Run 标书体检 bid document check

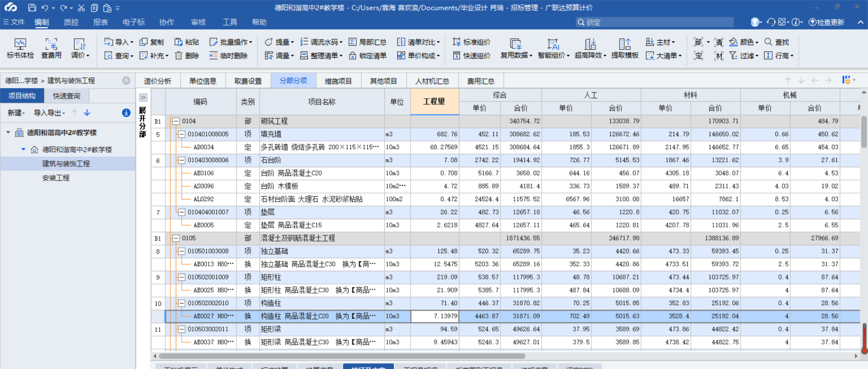pos(20,48)
